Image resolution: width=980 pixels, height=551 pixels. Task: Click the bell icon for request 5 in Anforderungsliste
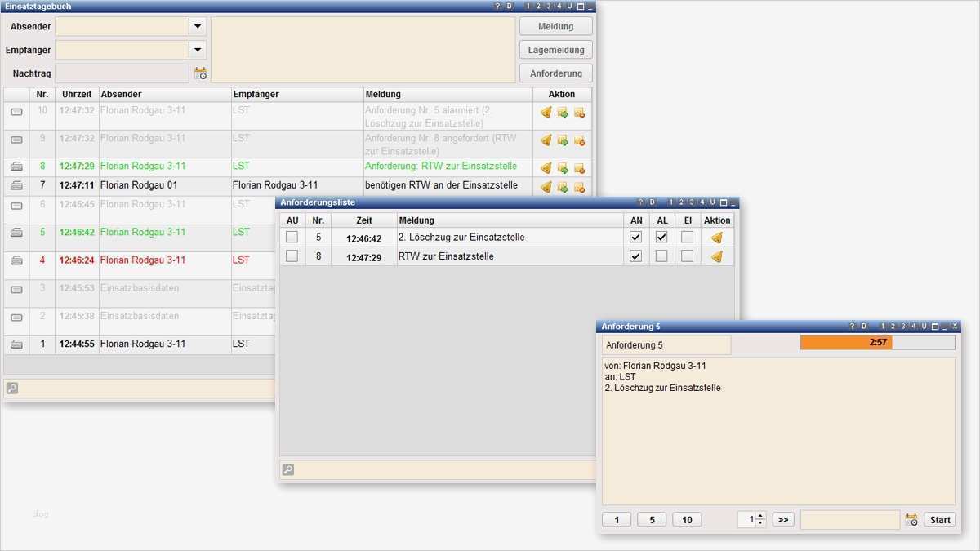pyautogui.click(x=717, y=238)
